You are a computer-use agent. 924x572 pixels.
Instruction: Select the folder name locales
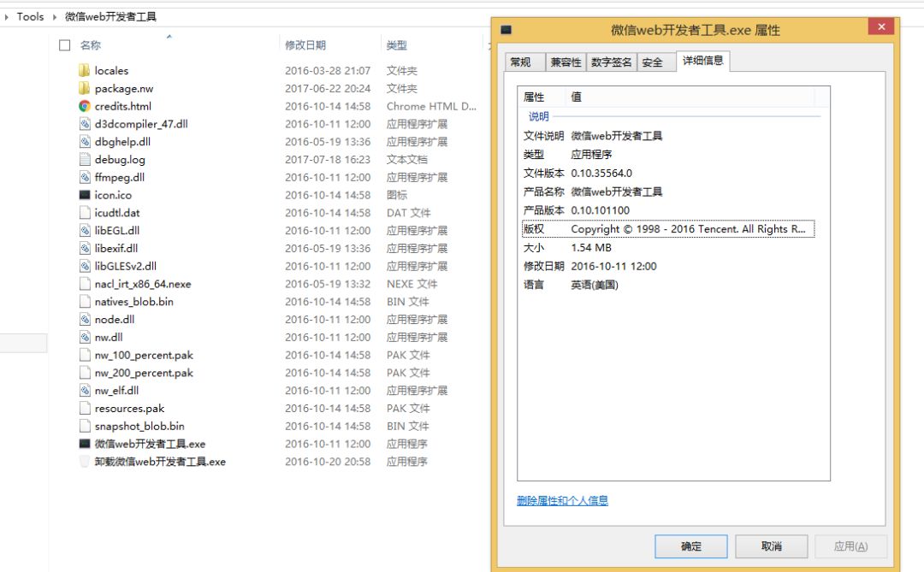[111, 71]
